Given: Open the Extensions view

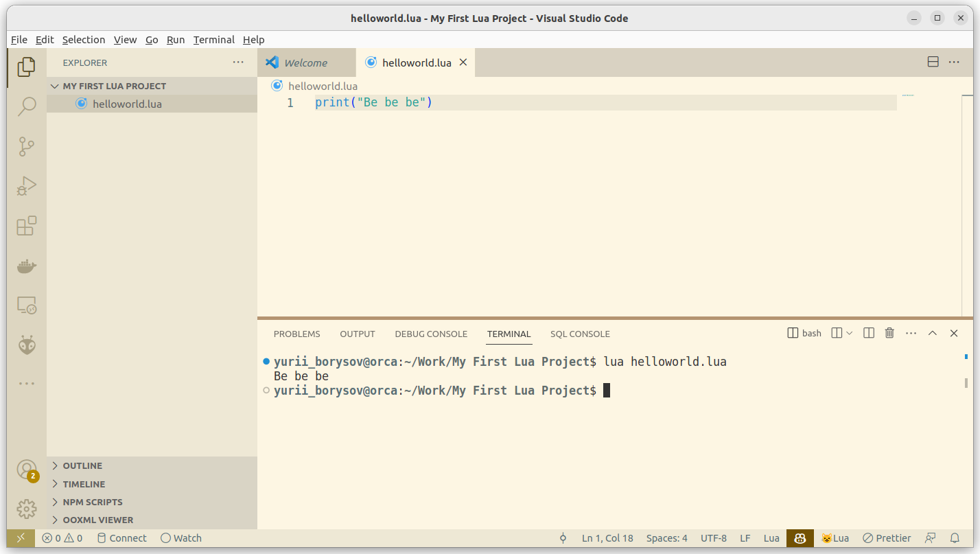Looking at the screenshot, I should coord(27,226).
